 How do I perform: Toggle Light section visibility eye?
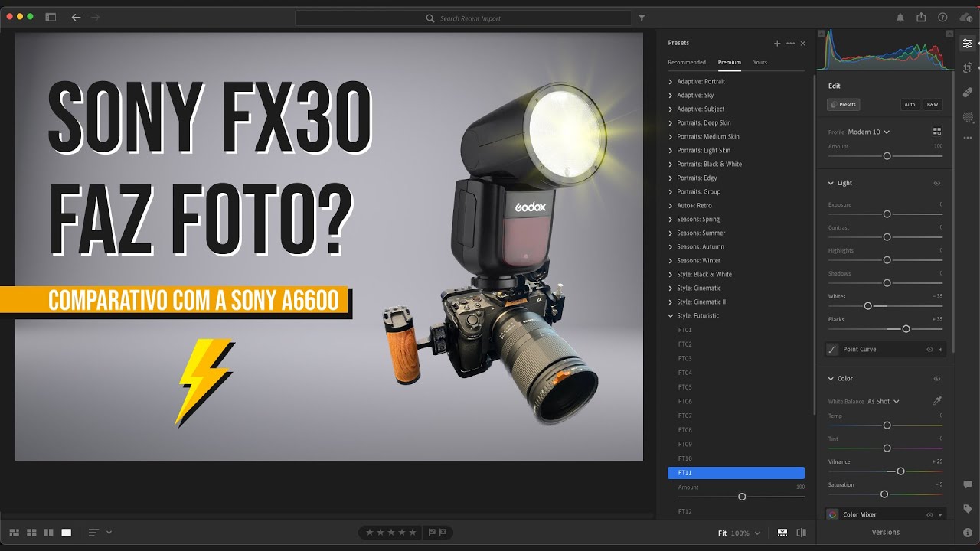point(936,184)
